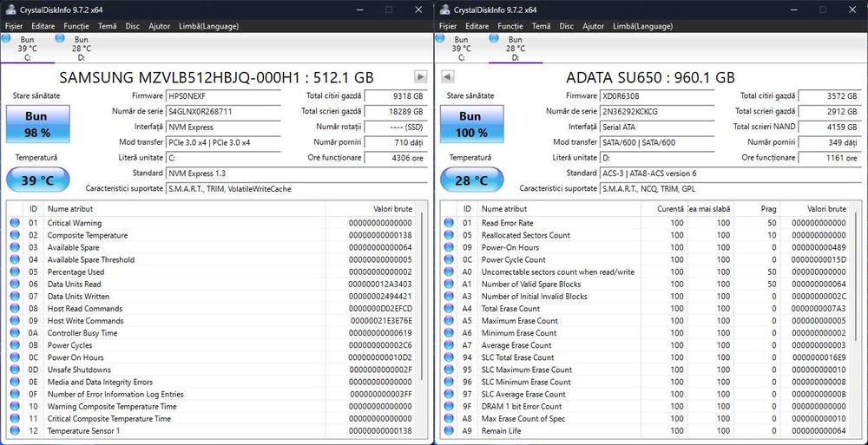Screen dimensions: 868x445
Task: Click the CrystalDiskInfo app icon in the ADATA window title bar
Action: pos(444,10)
